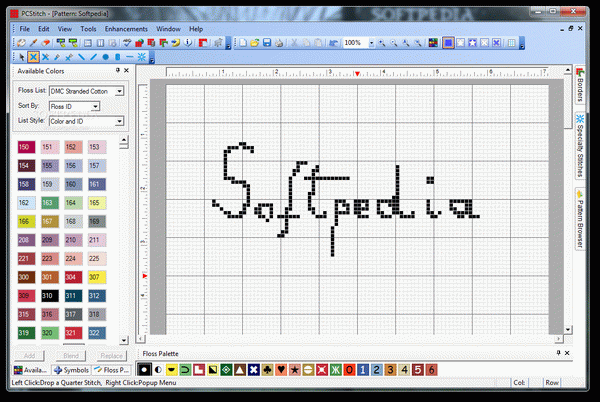
Task: Open the Window menu
Action: (x=168, y=29)
